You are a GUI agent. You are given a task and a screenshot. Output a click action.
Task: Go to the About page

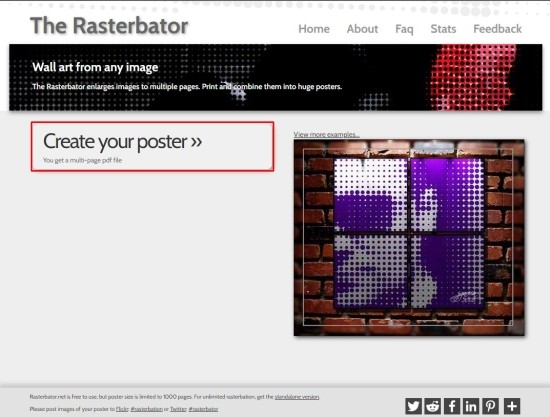(362, 29)
